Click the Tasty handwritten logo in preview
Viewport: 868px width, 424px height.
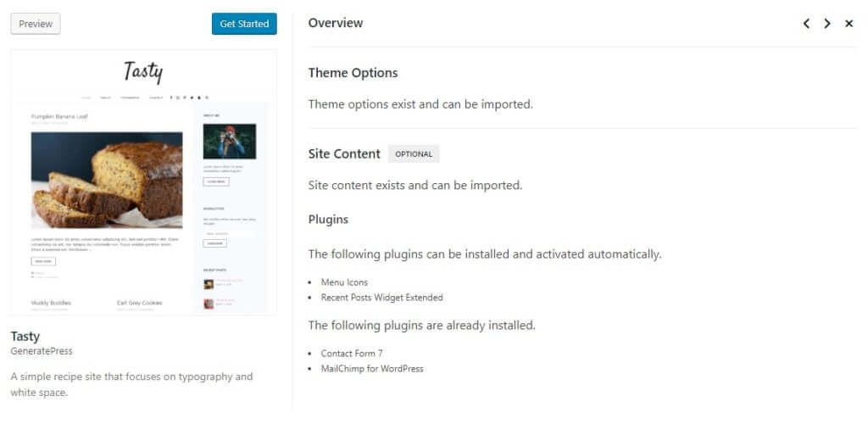(143, 72)
